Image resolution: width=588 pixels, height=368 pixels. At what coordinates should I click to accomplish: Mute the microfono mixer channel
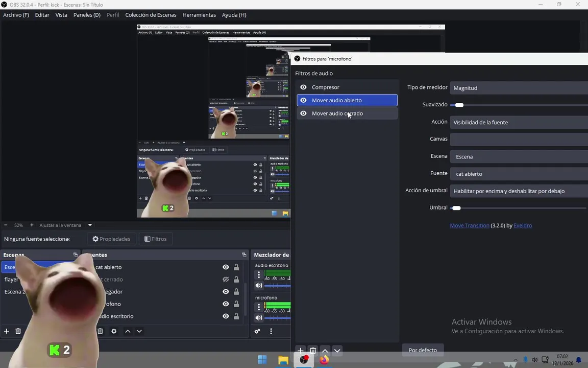[259, 318]
